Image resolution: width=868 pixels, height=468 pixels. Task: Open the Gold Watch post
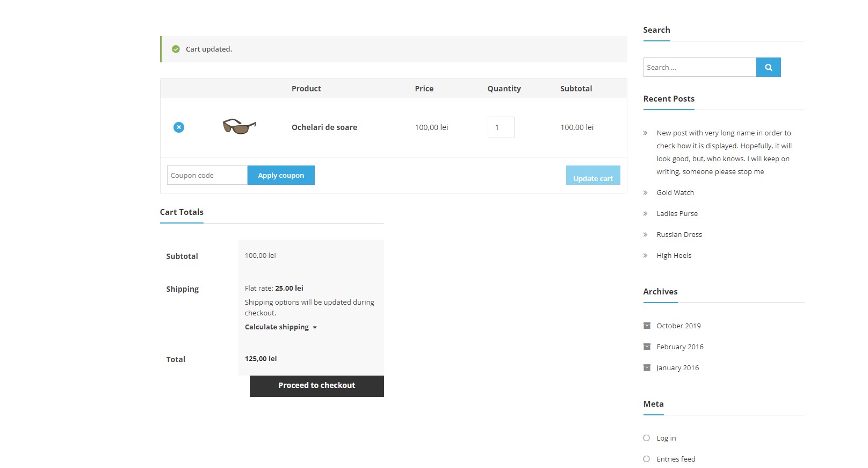pyautogui.click(x=675, y=192)
